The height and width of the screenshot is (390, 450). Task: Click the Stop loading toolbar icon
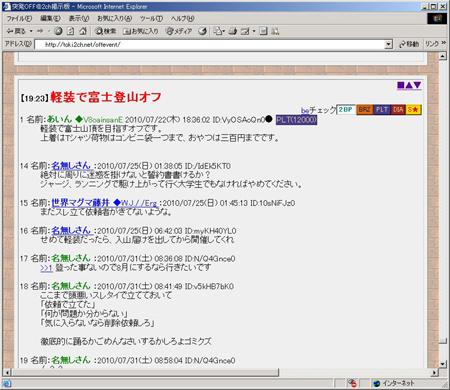coord(58,31)
